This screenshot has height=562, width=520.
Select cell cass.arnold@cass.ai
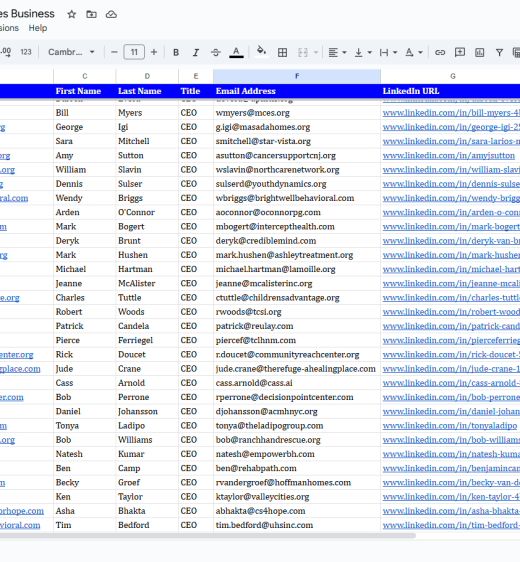pos(297,383)
